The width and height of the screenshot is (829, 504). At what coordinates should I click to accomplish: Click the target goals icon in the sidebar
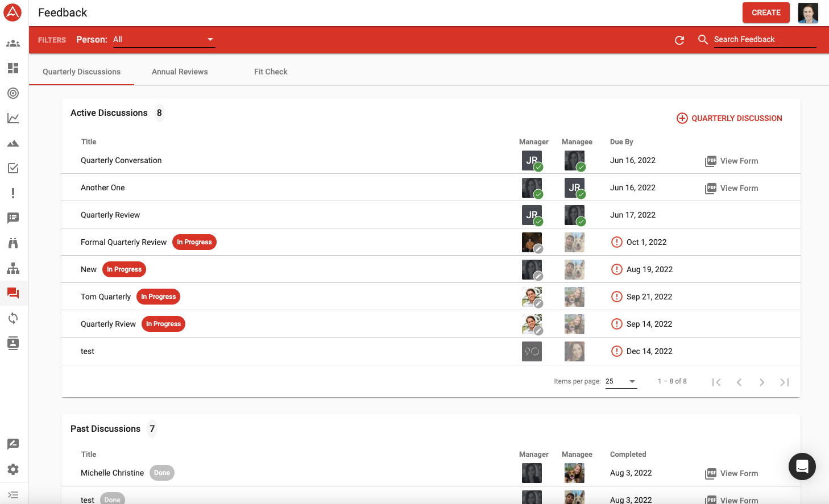coord(13,93)
